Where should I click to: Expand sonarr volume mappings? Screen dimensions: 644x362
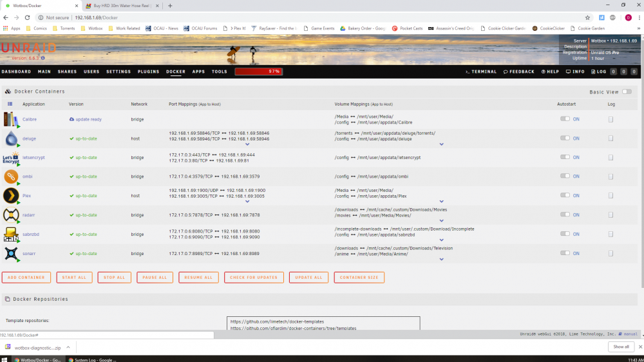point(442,260)
